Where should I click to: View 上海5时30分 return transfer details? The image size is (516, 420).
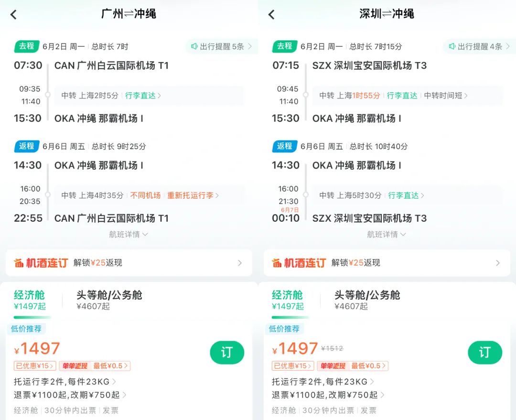[x=408, y=195]
